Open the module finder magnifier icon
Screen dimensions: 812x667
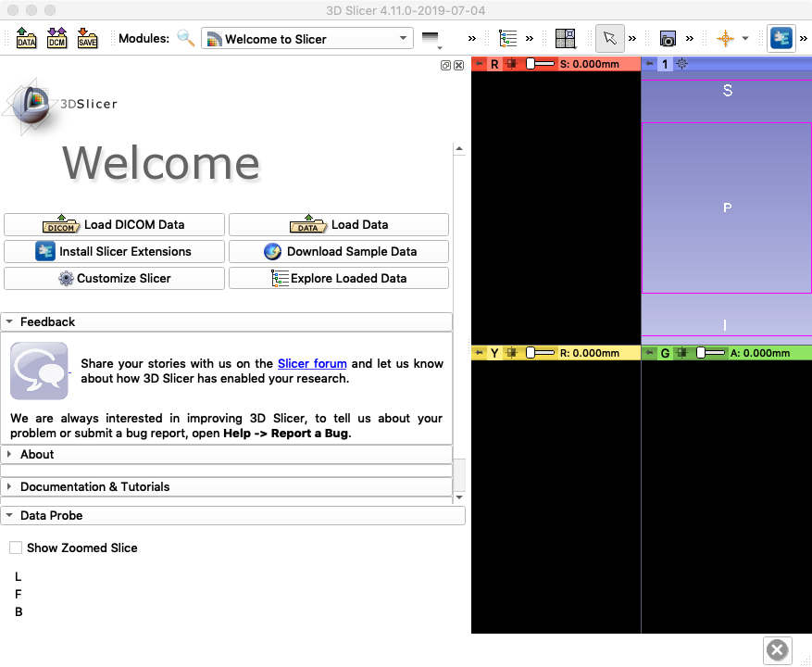pyautogui.click(x=185, y=38)
